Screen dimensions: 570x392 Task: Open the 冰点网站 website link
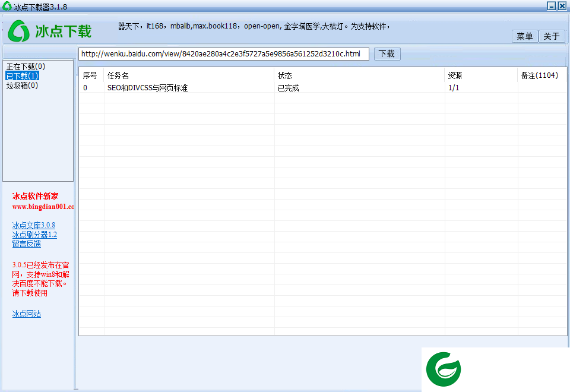click(26, 314)
